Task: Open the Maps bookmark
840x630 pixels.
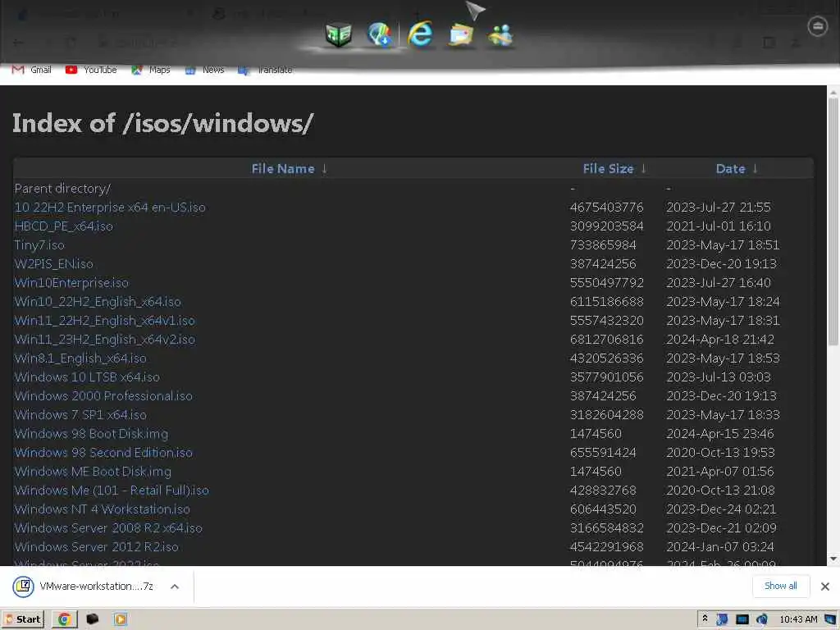Action: pos(151,70)
